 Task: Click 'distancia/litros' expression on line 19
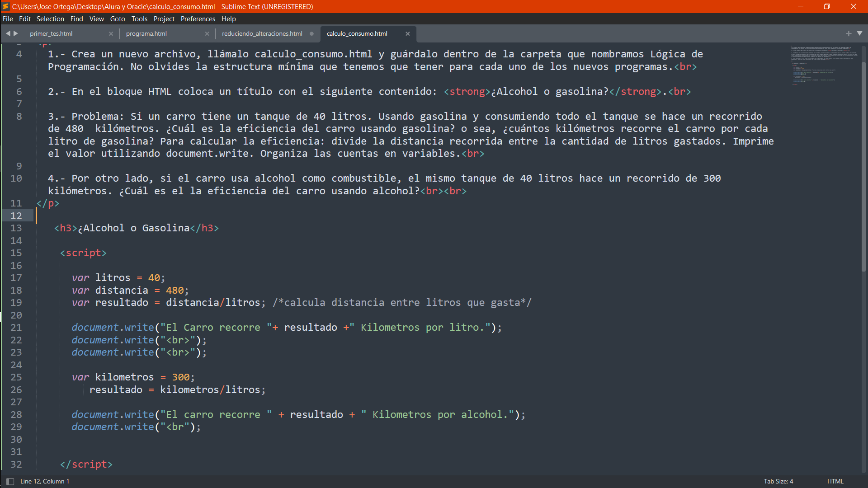[x=213, y=303]
